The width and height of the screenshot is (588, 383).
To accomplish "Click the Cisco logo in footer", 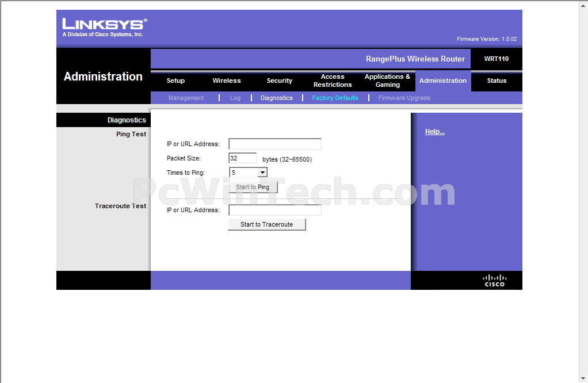I will point(494,281).
